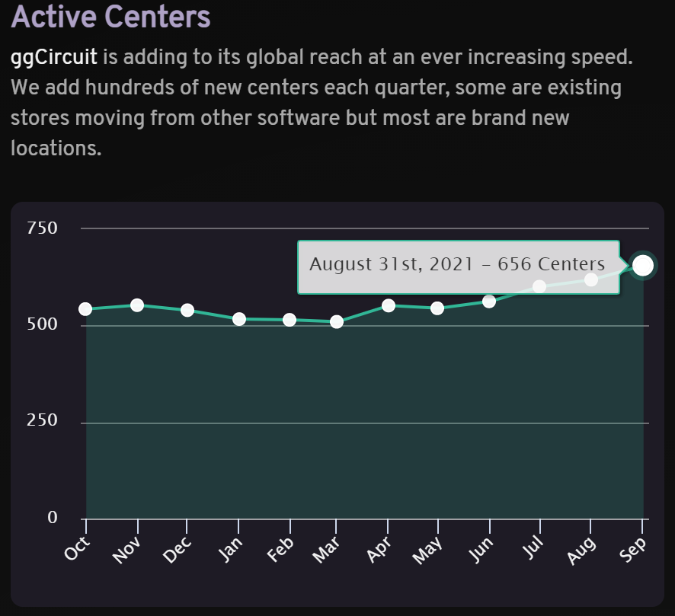Click the Jan data point on the chart
Image resolution: width=675 pixels, height=616 pixels.
[x=239, y=318]
